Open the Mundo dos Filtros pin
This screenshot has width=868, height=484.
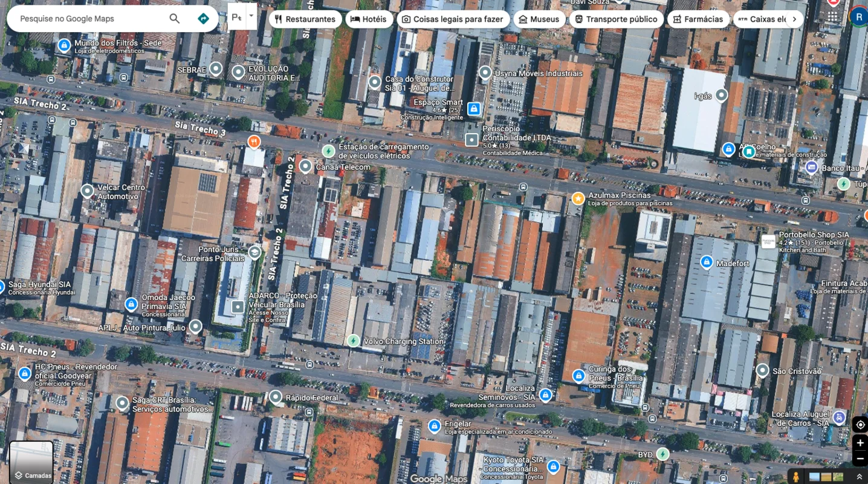(64, 45)
